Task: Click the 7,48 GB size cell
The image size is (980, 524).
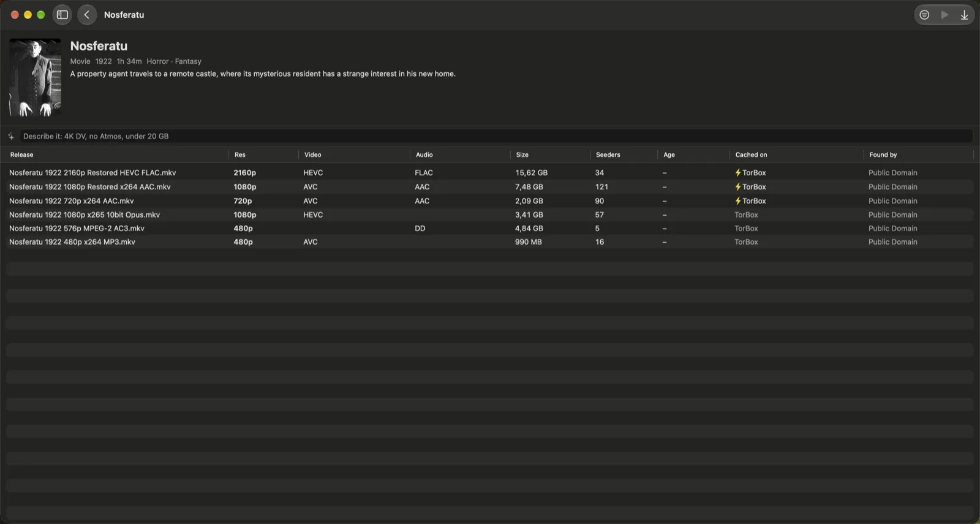Action: 529,187
